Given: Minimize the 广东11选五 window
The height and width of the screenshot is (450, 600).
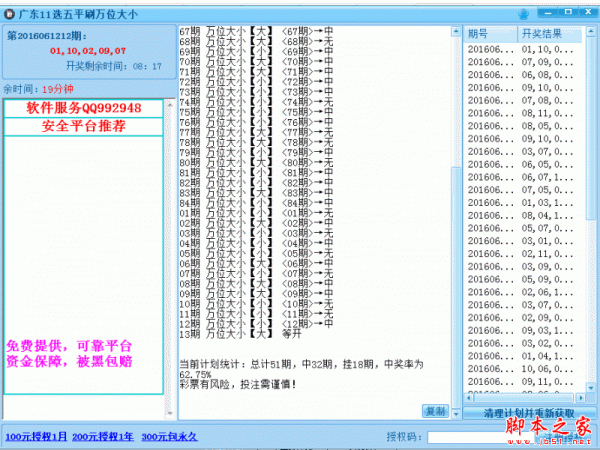Looking at the screenshot, I should pos(548,13).
